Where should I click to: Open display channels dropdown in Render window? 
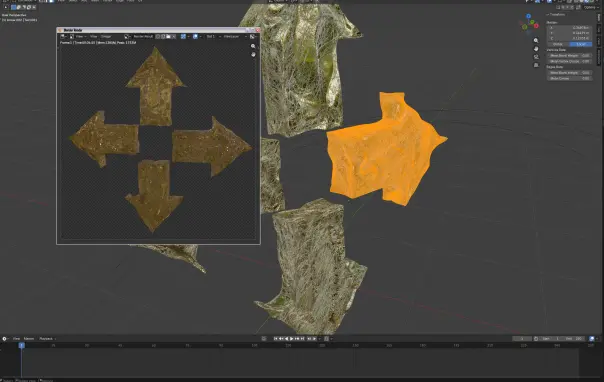253,37
